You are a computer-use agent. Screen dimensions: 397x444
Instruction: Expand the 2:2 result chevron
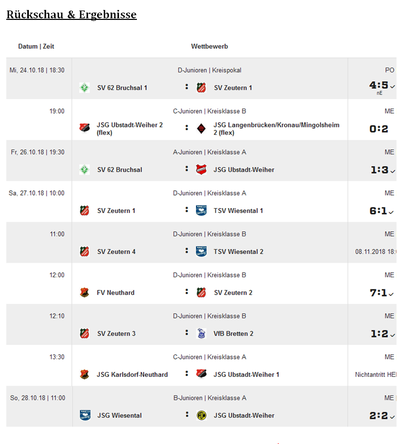pos(392,417)
